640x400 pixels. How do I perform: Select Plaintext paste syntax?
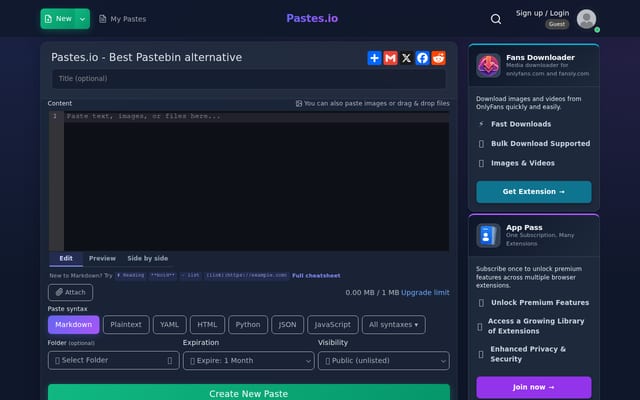(x=126, y=325)
